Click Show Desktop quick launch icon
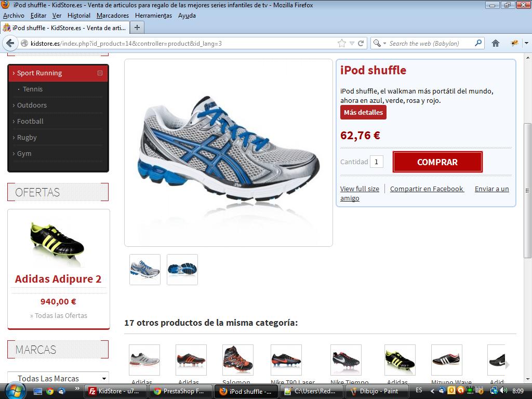Screen dimensions: 532x399 click(x=37, y=391)
